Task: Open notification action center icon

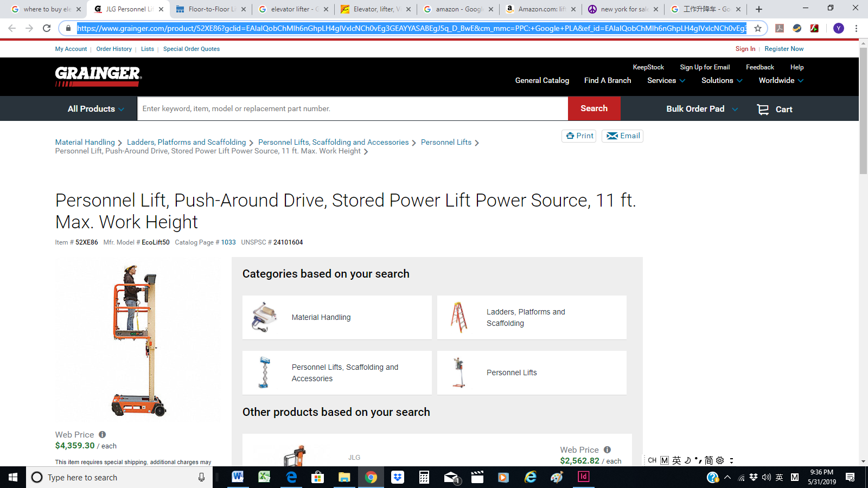Action: pos(850,477)
